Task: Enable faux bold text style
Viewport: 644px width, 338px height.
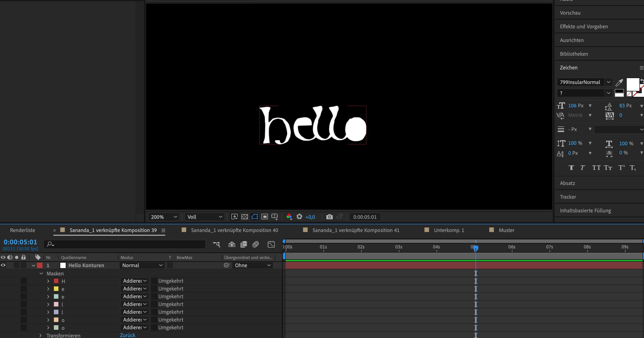Action: pos(571,168)
